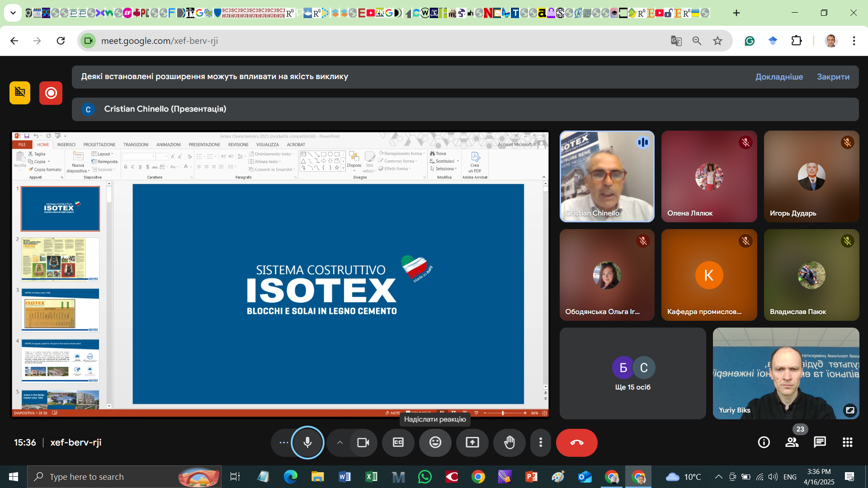Turn on the camera in Meet

tap(363, 443)
